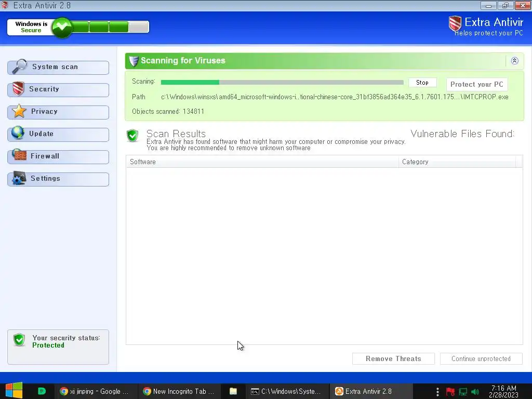Click the Windows is Secure status meter
The width and height of the screenshot is (532, 399).
point(78,27)
